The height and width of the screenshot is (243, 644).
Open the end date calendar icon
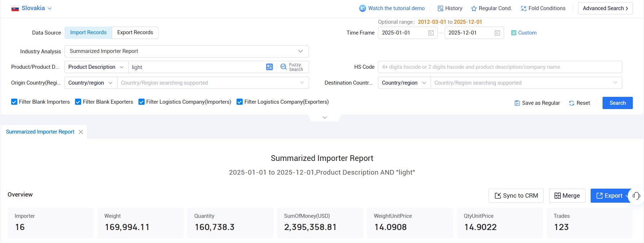(497, 33)
